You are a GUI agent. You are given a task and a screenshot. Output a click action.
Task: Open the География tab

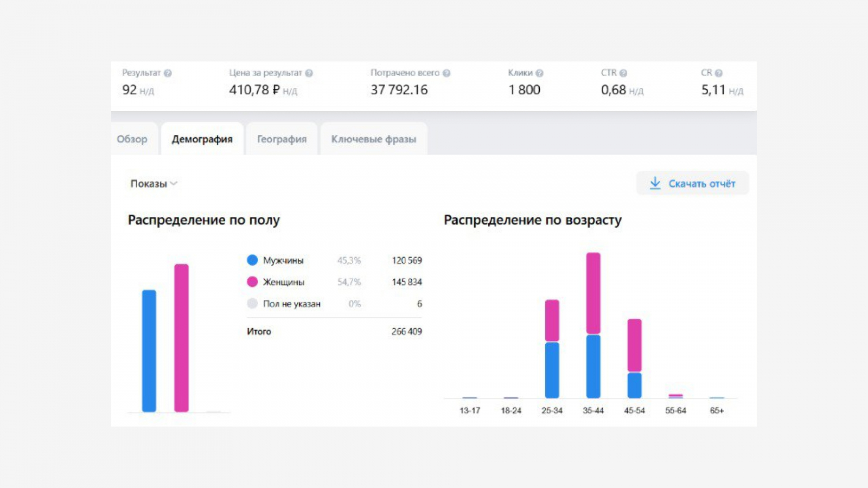[282, 139]
